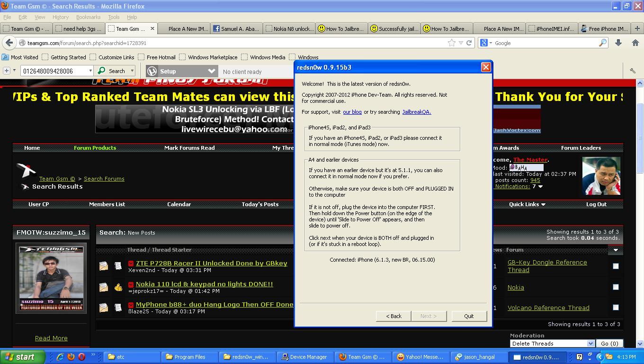644x364 pixels.
Task: Show hidden Quick Launch items chevron
Action: point(93,354)
